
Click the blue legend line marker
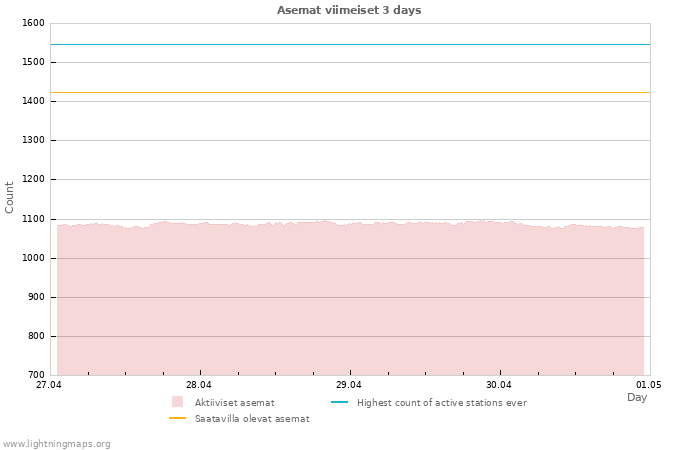[339, 402]
